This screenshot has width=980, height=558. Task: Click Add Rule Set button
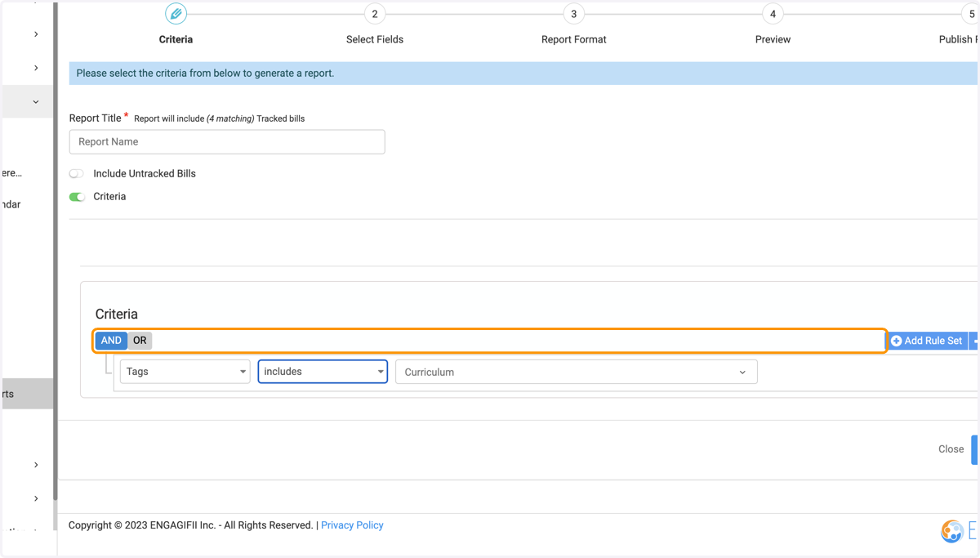(927, 341)
